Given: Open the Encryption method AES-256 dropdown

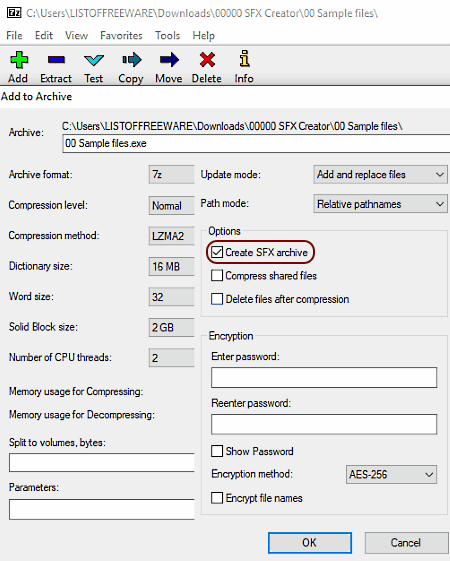Looking at the screenshot, I should (391, 474).
